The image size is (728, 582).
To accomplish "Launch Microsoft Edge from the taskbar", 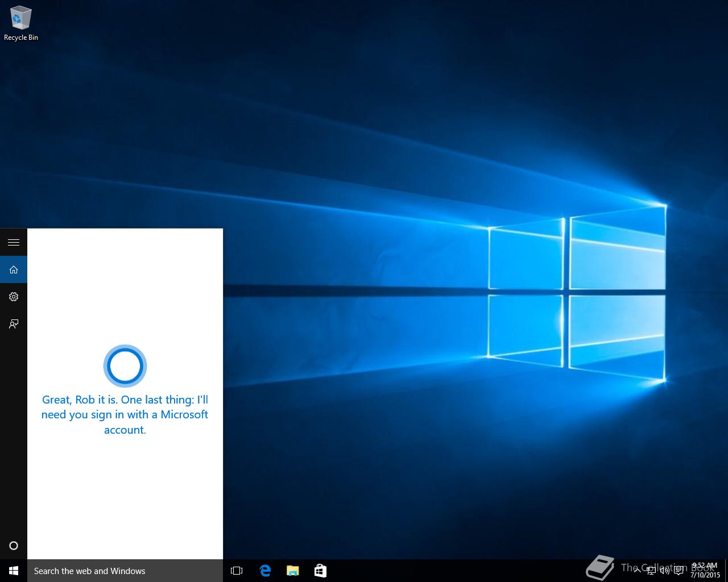I will [265, 571].
